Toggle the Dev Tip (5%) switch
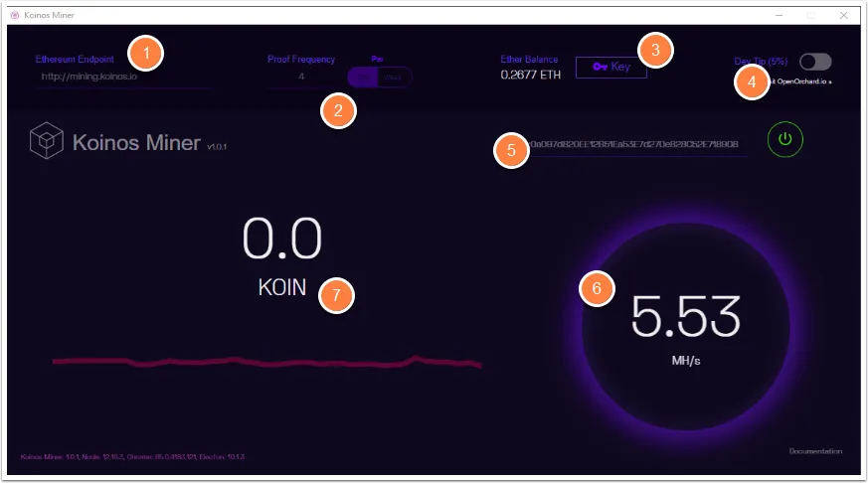 tap(815, 62)
